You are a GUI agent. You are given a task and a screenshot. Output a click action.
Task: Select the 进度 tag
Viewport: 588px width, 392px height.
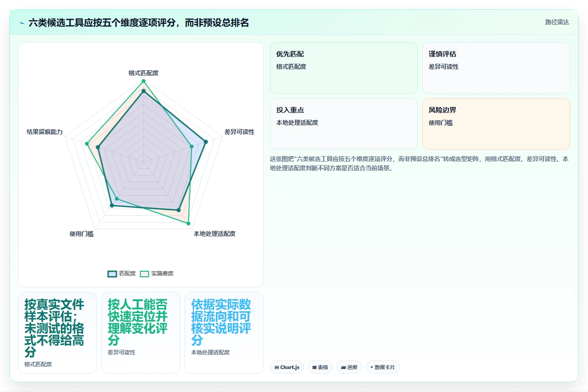349,367
